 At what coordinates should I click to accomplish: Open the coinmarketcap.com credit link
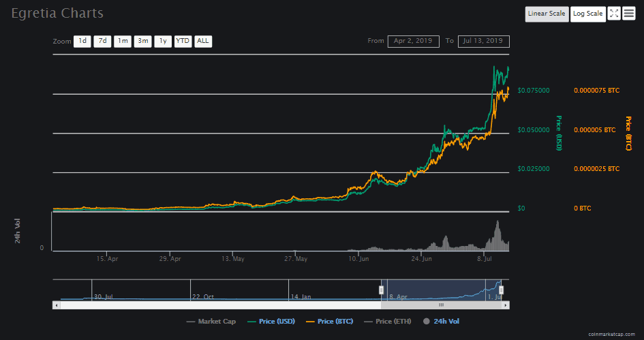(611, 335)
